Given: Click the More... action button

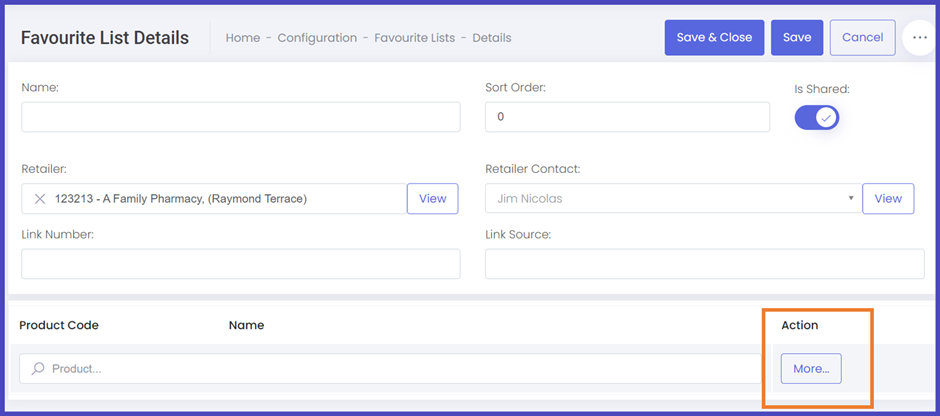Looking at the screenshot, I should point(811,369).
